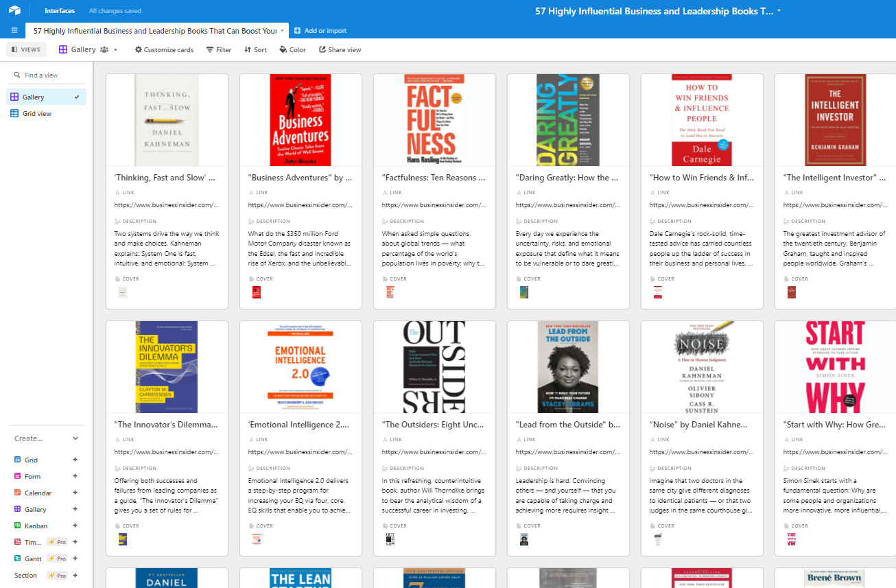This screenshot has width=896, height=588.
Task: Click the Calendar option in Create list
Action: coord(38,493)
